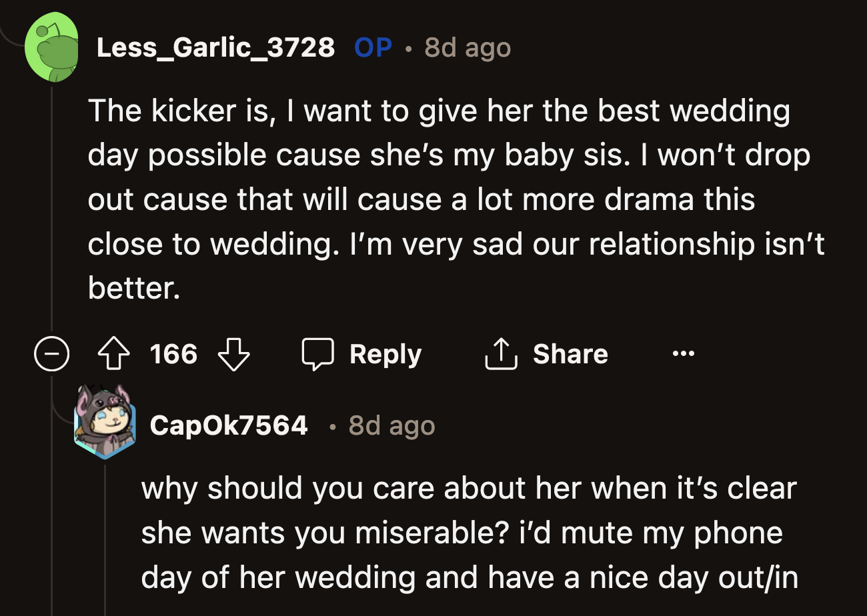Open the three-dot more options menu
Viewport: 867px width, 616px height.
click(x=684, y=354)
